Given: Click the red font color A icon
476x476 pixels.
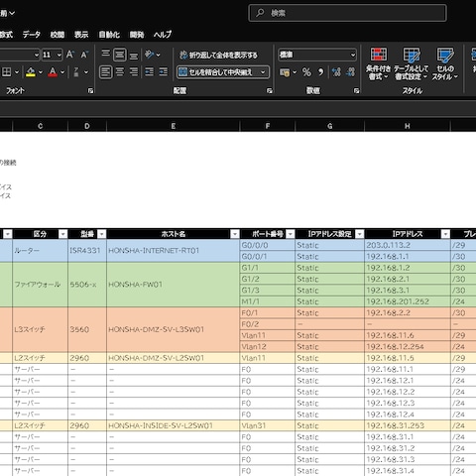Looking at the screenshot, I should click(53, 72).
